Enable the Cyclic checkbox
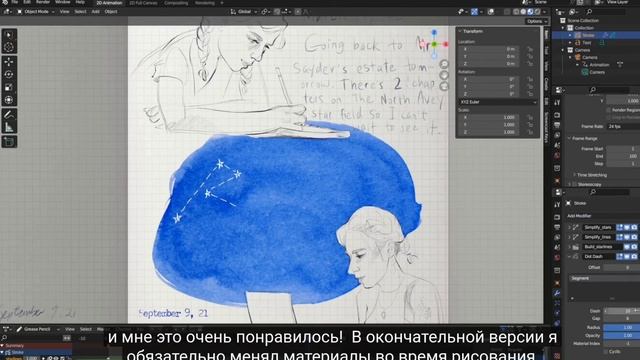Screen dimensions: 640x360 606,351
